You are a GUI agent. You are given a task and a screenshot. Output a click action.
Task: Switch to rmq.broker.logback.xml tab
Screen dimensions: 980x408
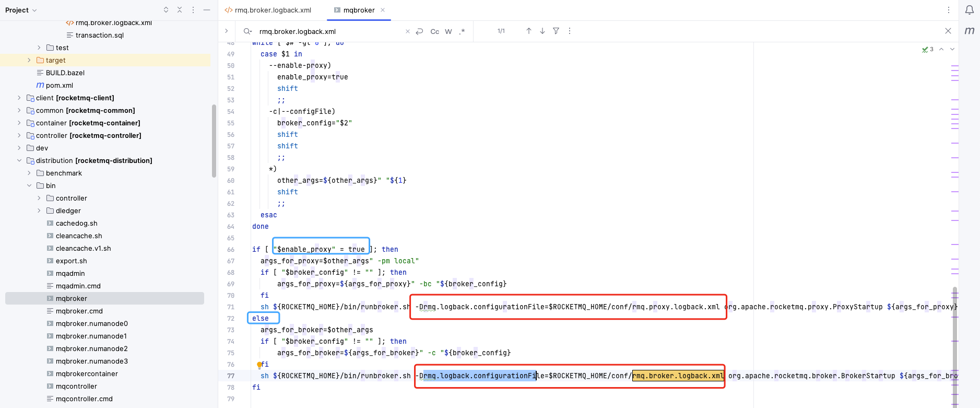[x=268, y=10]
